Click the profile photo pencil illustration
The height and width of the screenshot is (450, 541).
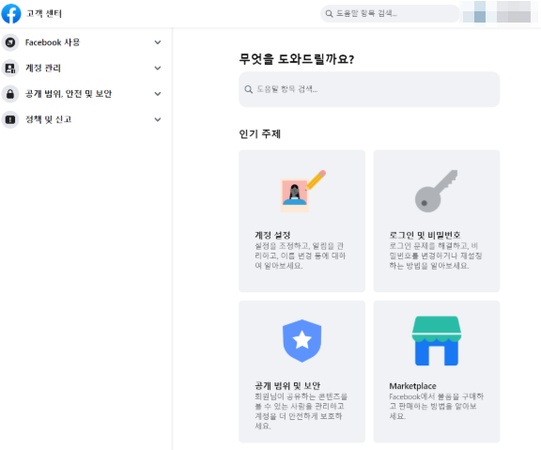pyautogui.click(x=303, y=190)
